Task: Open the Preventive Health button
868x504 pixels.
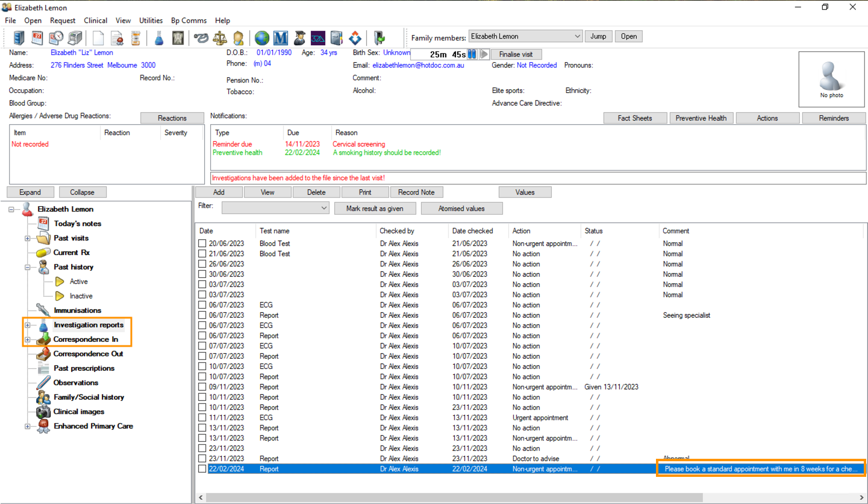Action: pyautogui.click(x=701, y=118)
